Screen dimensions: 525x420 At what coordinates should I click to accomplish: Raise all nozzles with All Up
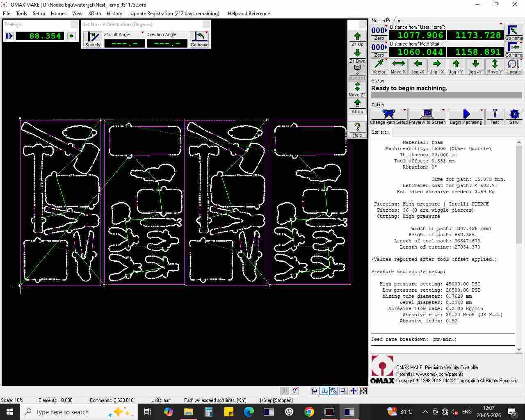pyautogui.click(x=357, y=106)
